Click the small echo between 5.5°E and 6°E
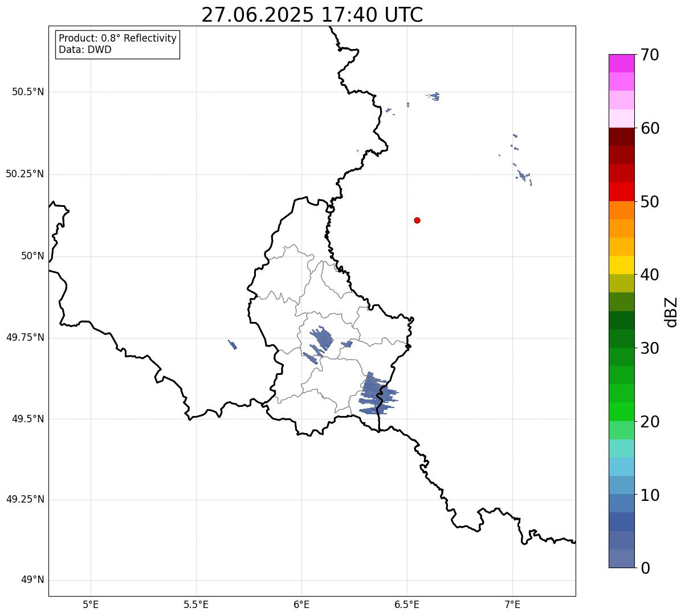Image resolution: width=685 pixels, height=616 pixels. click(233, 345)
